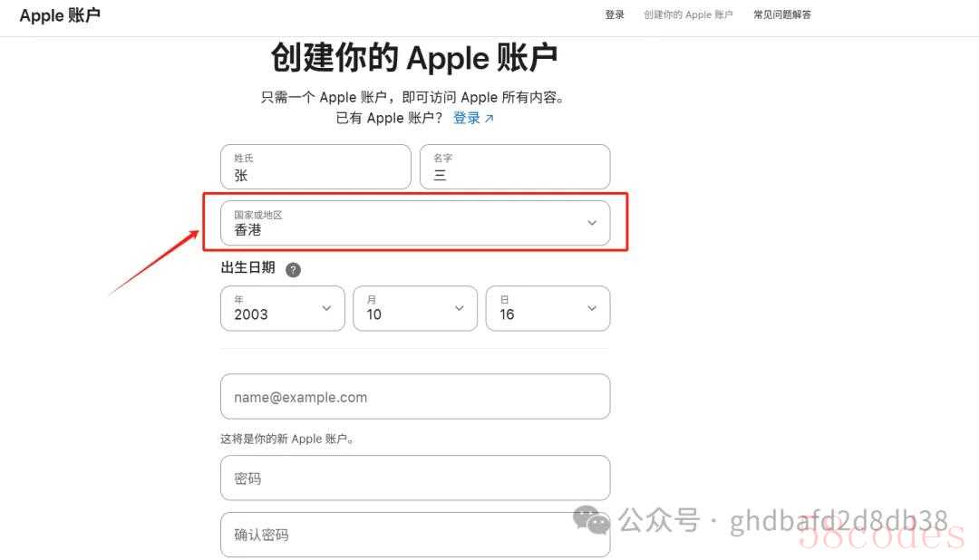Focus the 姓氏 field containing 张

pos(315,167)
